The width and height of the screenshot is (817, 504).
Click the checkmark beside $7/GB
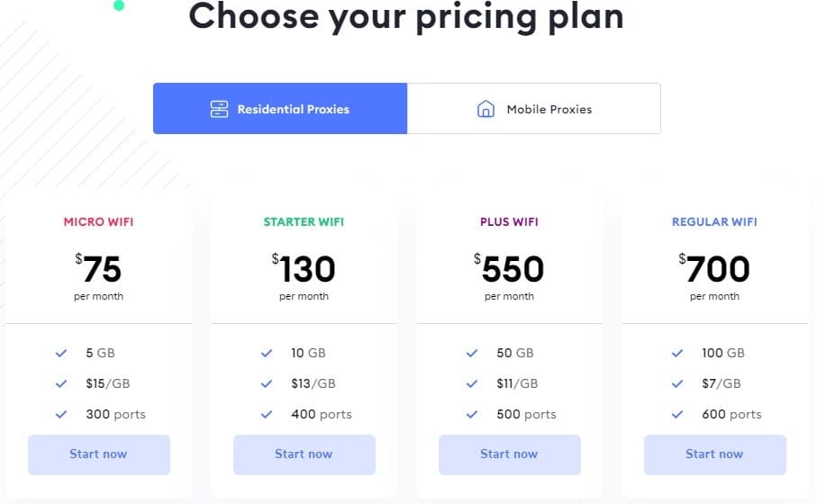(676, 383)
